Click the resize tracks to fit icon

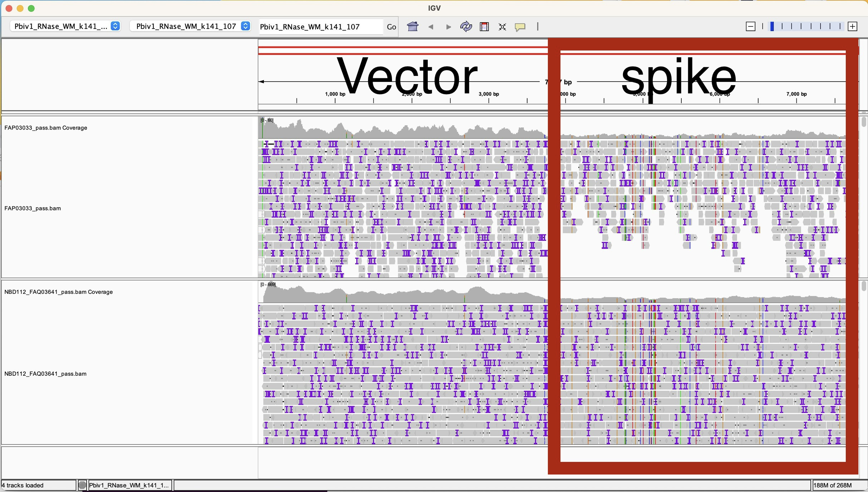tap(502, 27)
